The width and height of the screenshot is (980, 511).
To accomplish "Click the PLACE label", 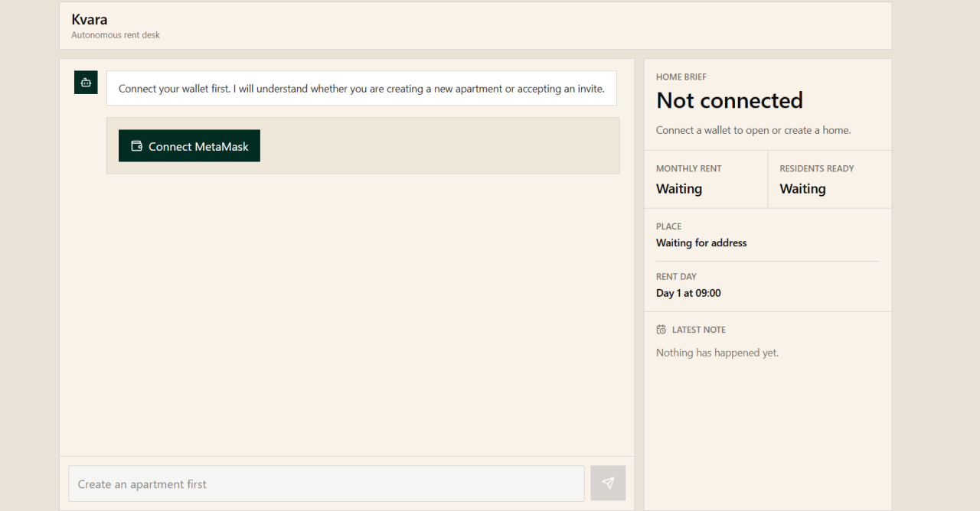I will (669, 226).
